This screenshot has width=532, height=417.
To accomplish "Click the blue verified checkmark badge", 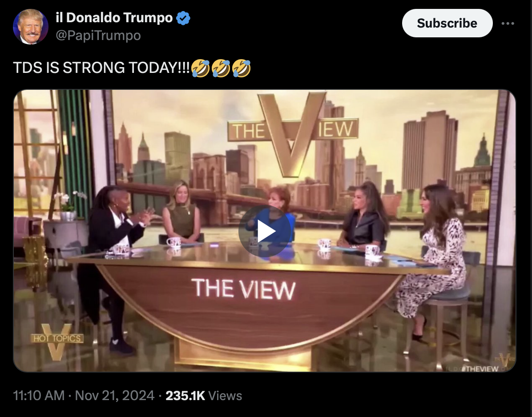I will (x=183, y=18).
